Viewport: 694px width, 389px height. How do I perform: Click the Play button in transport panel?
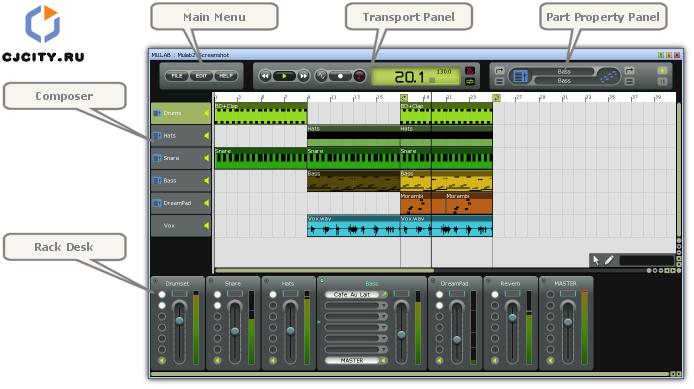pos(284,76)
